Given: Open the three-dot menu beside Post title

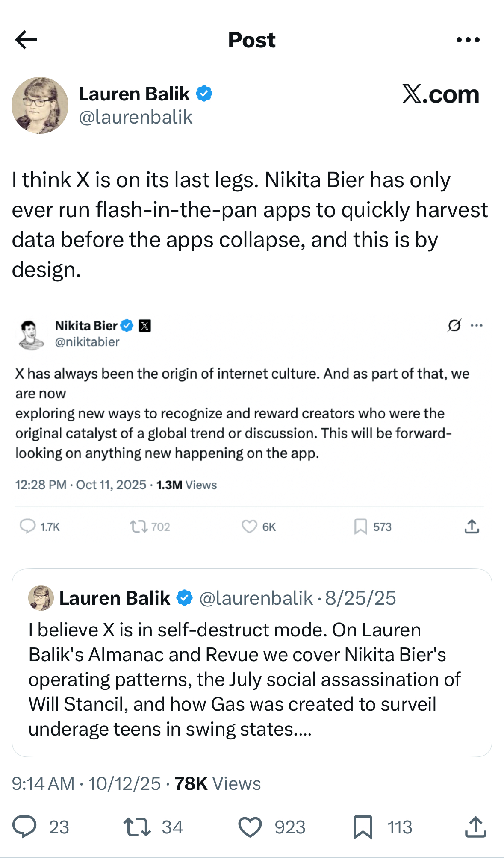Looking at the screenshot, I should coord(468,40).
